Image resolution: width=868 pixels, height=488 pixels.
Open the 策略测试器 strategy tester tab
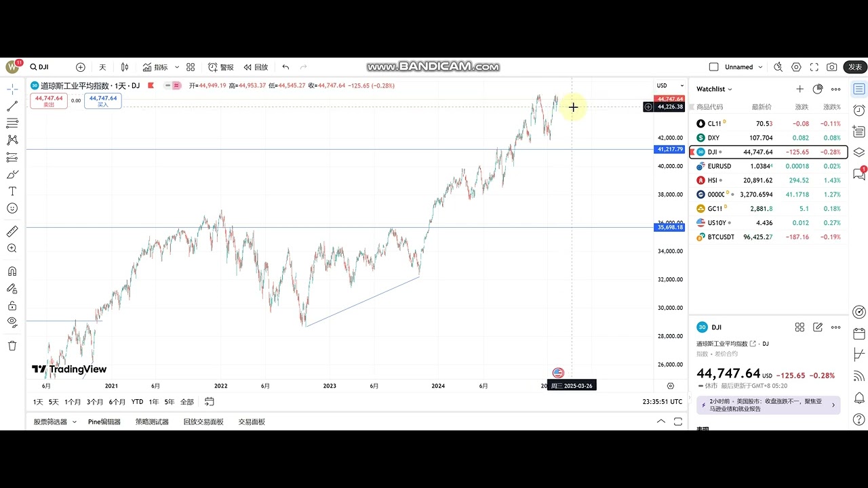pyautogui.click(x=152, y=422)
